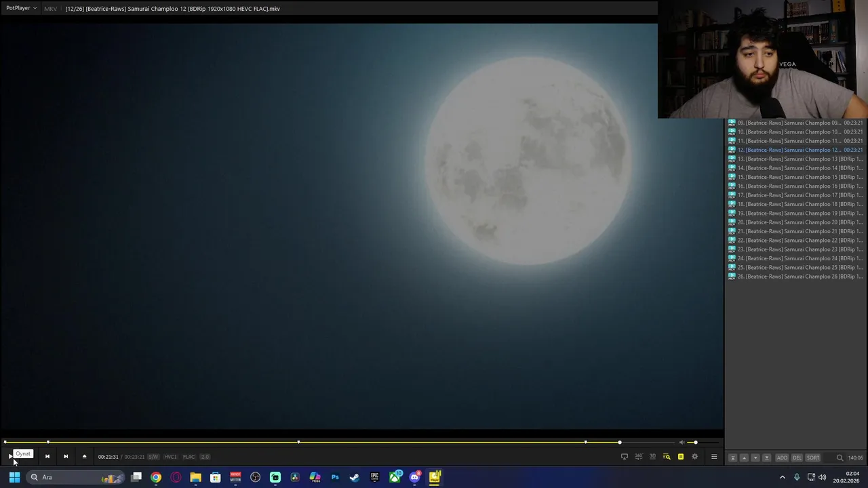The height and width of the screenshot is (488, 868).
Task: Open the playlist search magnifier
Action: tap(840, 457)
